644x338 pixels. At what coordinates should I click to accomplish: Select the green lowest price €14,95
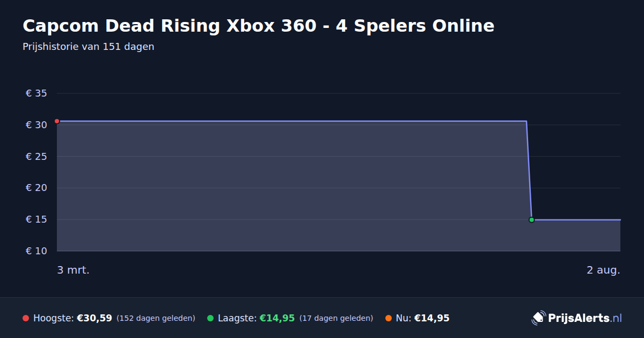point(277,318)
